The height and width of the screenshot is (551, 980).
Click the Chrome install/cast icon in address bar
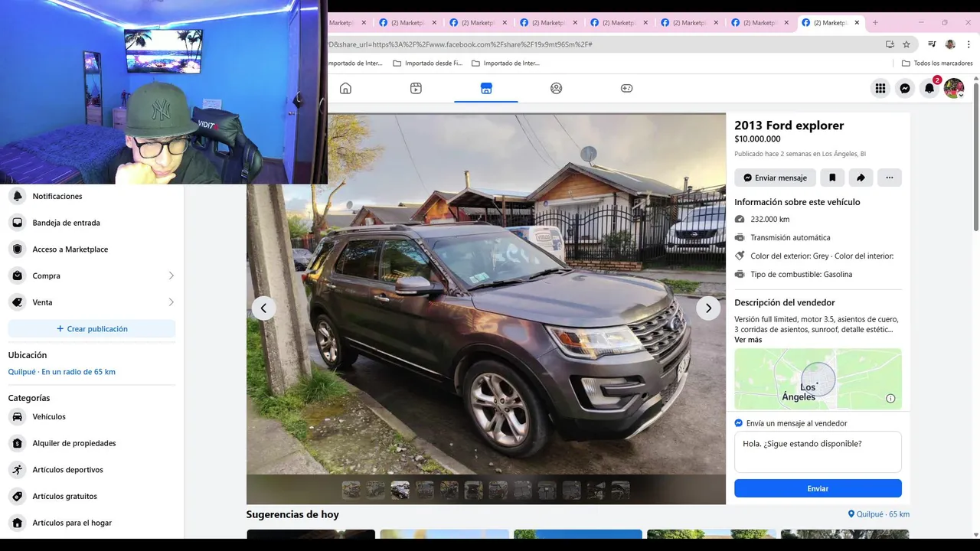(890, 44)
